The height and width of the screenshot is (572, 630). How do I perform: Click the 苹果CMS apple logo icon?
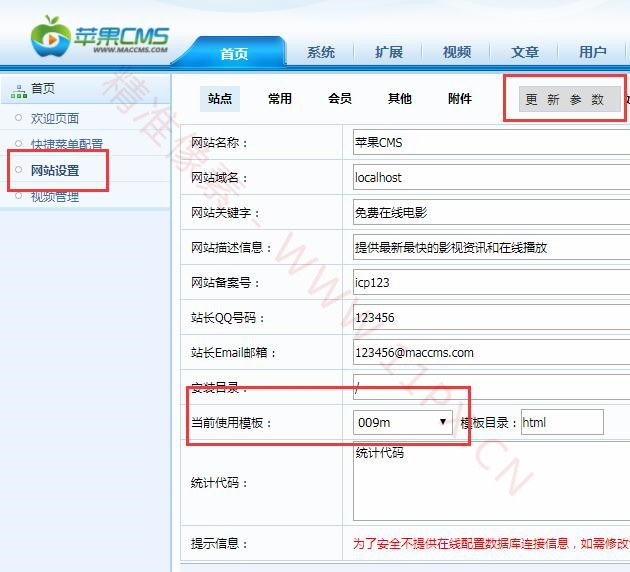pyautogui.click(x=50, y=36)
